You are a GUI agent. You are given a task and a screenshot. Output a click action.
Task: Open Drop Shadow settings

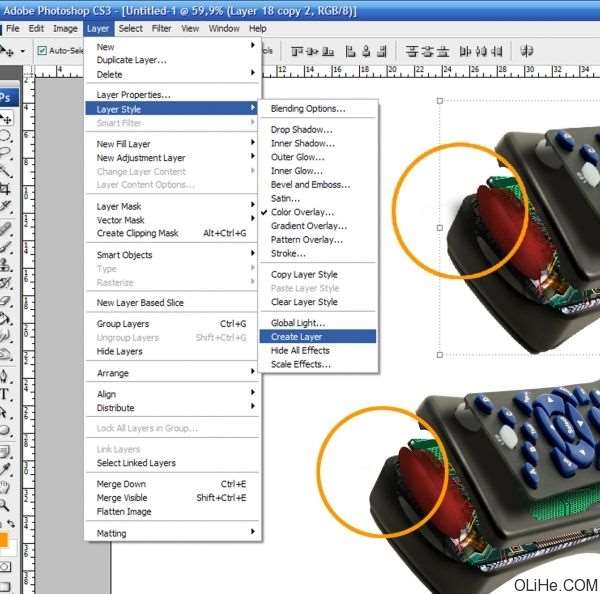pyautogui.click(x=301, y=130)
